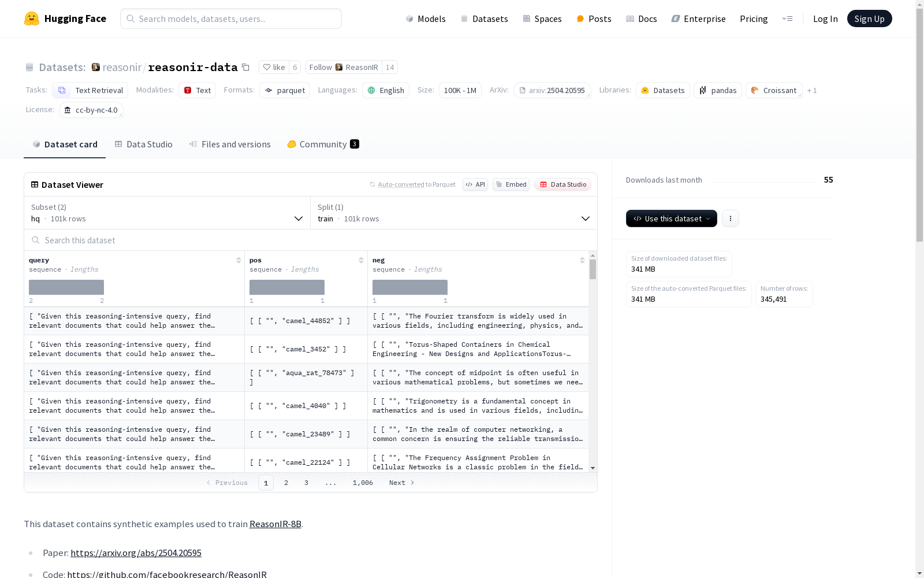Open the reasonir owner link
Screen dimensions: 924x578
(x=122, y=67)
